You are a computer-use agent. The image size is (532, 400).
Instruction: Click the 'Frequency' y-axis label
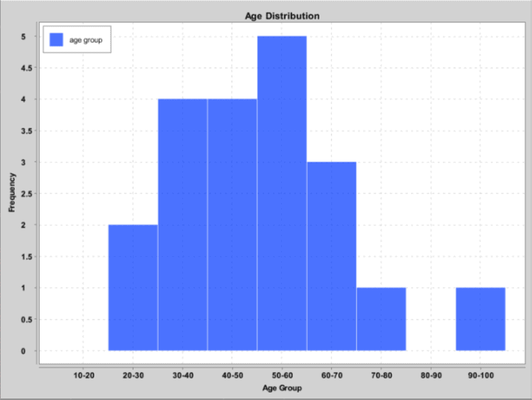(x=12, y=192)
